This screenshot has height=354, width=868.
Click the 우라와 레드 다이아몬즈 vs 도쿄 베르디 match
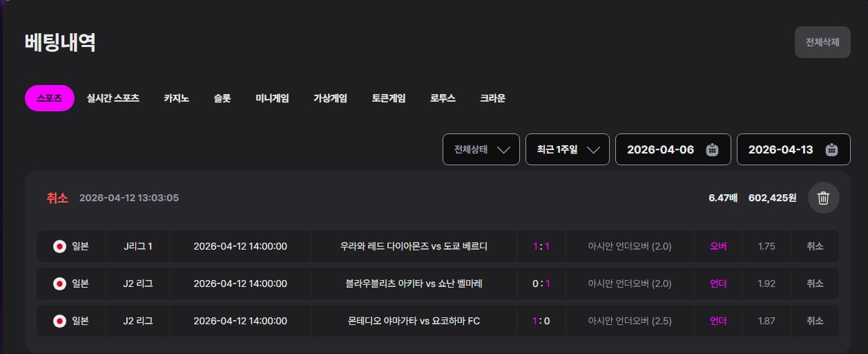pos(414,246)
